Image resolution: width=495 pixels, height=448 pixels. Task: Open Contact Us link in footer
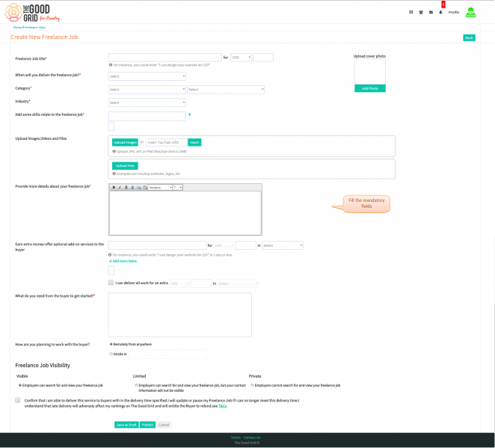pyautogui.click(x=252, y=438)
